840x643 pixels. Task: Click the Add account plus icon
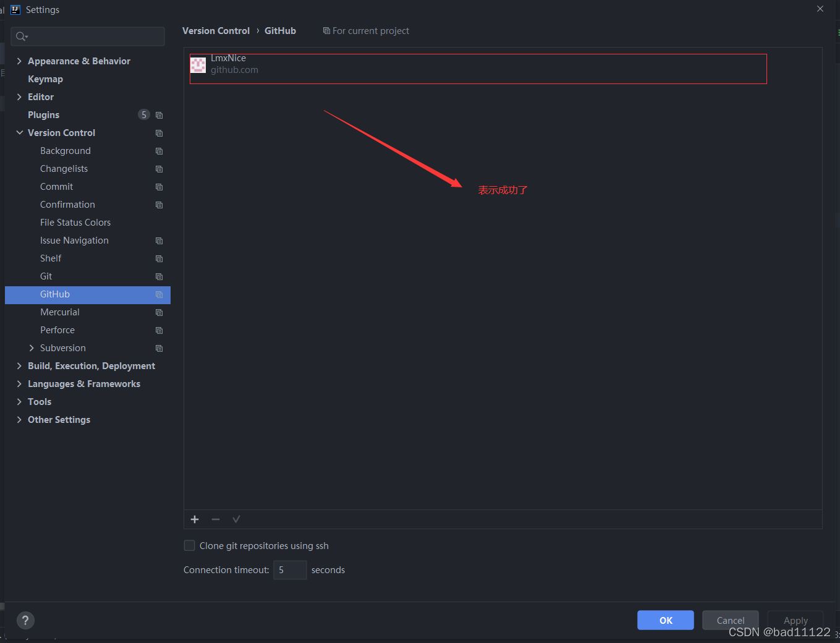[195, 519]
